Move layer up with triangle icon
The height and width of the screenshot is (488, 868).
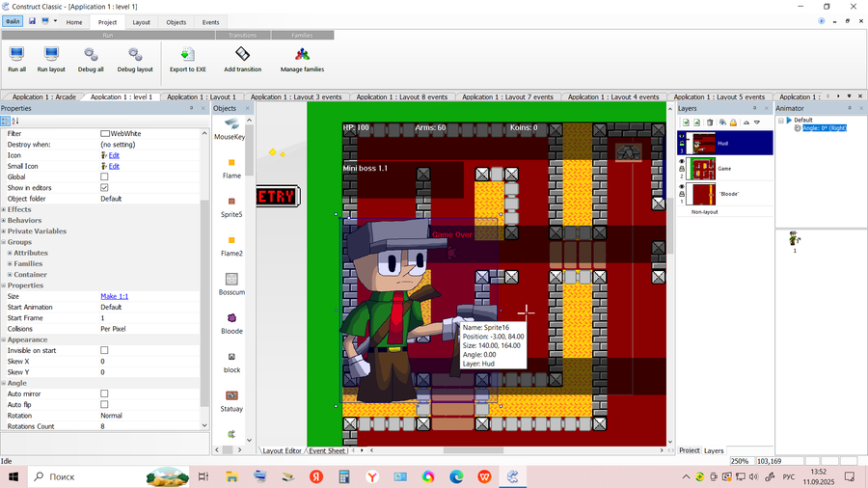[746, 122]
